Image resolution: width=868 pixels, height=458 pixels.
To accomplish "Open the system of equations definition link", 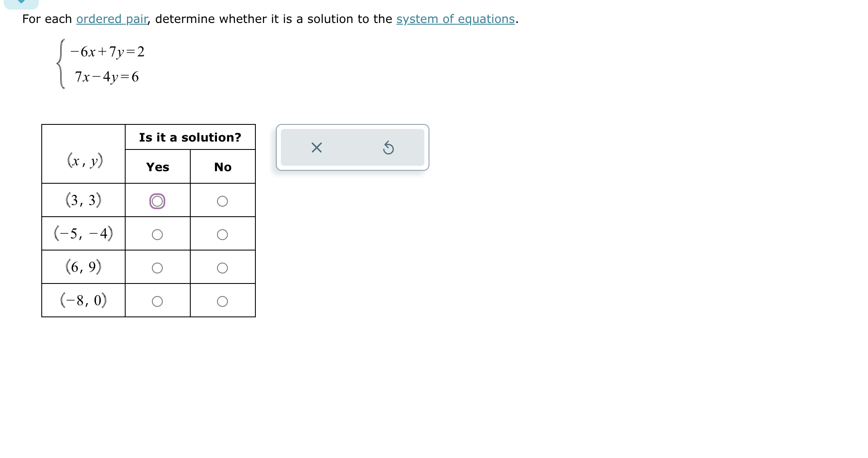I will 456,19.
